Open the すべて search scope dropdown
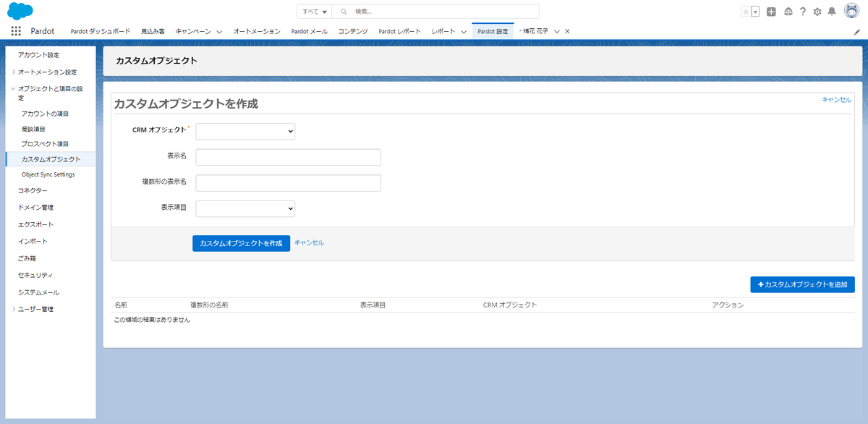 coord(315,12)
